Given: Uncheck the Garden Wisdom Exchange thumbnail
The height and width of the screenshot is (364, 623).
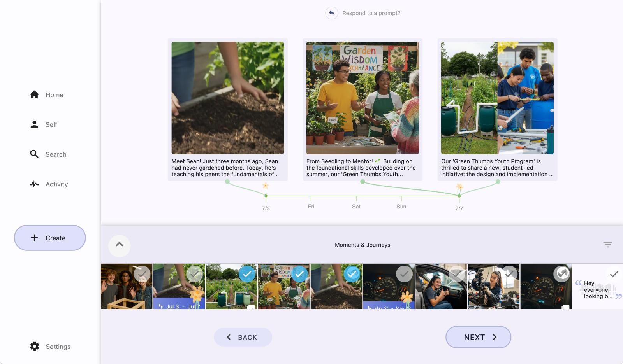Looking at the screenshot, I should click(299, 274).
